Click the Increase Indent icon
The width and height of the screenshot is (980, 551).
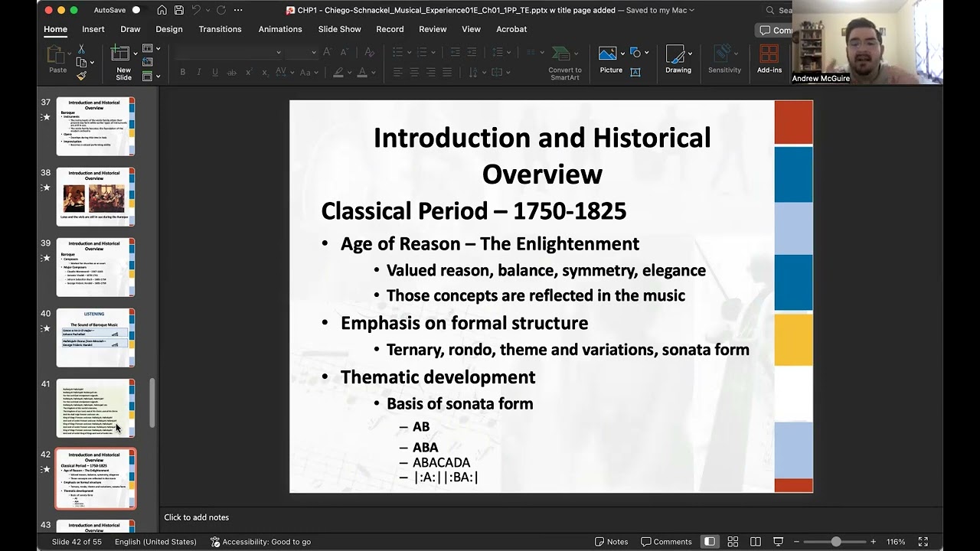click(472, 52)
